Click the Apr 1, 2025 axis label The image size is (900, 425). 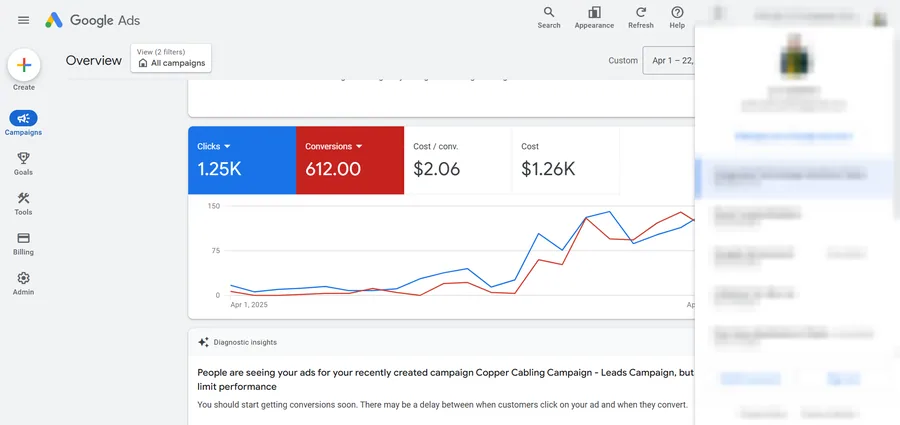[x=249, y=304]
